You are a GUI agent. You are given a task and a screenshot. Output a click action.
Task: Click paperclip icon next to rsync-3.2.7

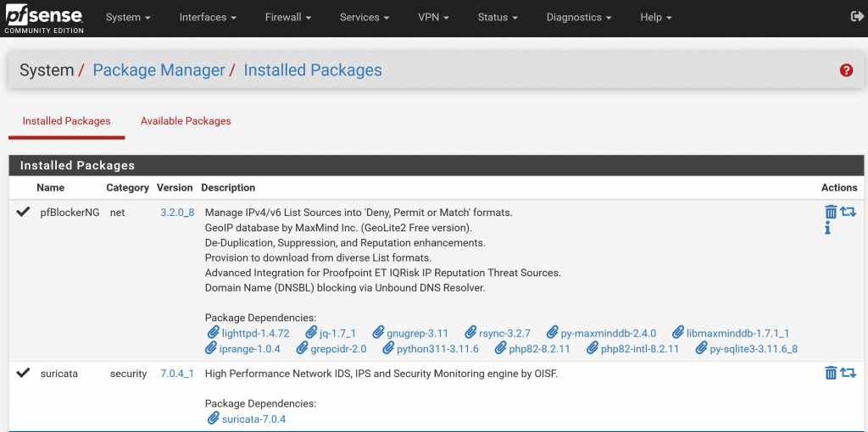click(x=470, y=332)
